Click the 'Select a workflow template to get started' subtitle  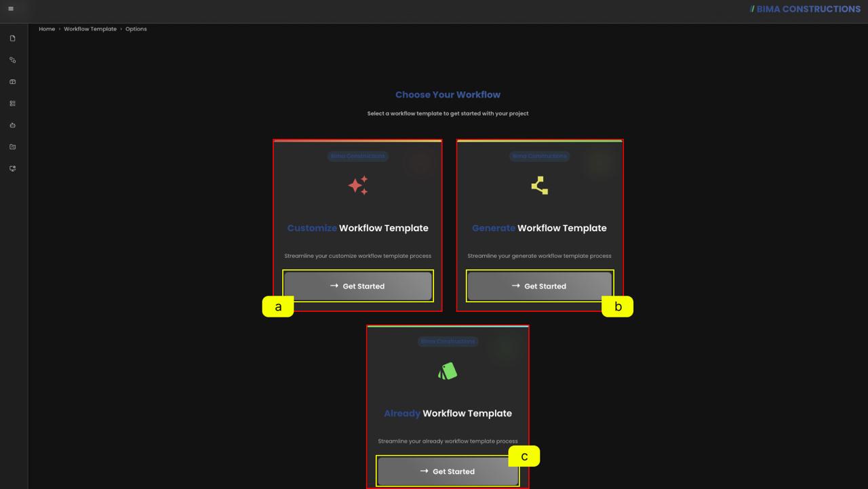[448, 113]
